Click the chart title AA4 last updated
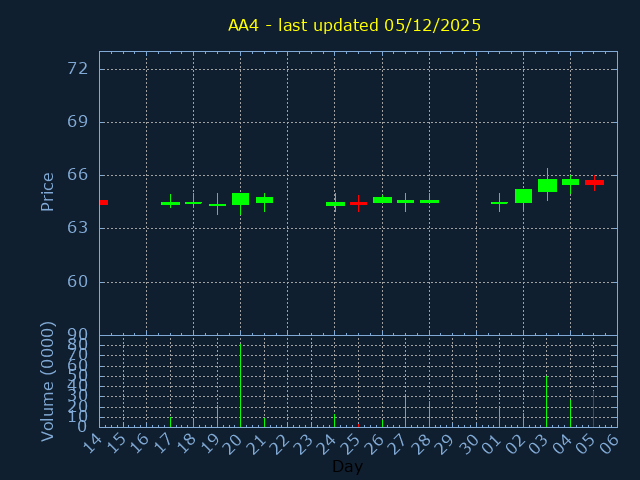Viewport: 640px width, 480px height. tap(354, 26)
